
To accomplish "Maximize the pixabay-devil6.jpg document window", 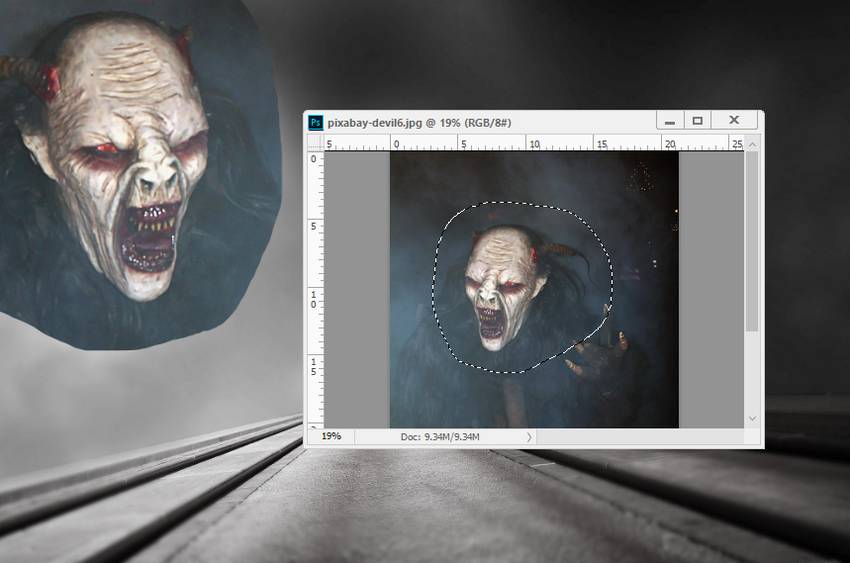I will [x=698, y=120].
